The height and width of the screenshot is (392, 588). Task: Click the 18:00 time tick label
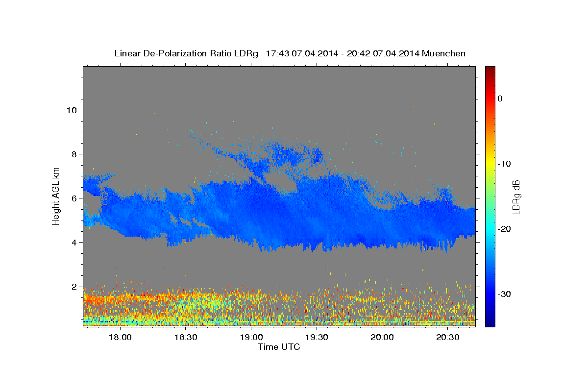(120, 338)
